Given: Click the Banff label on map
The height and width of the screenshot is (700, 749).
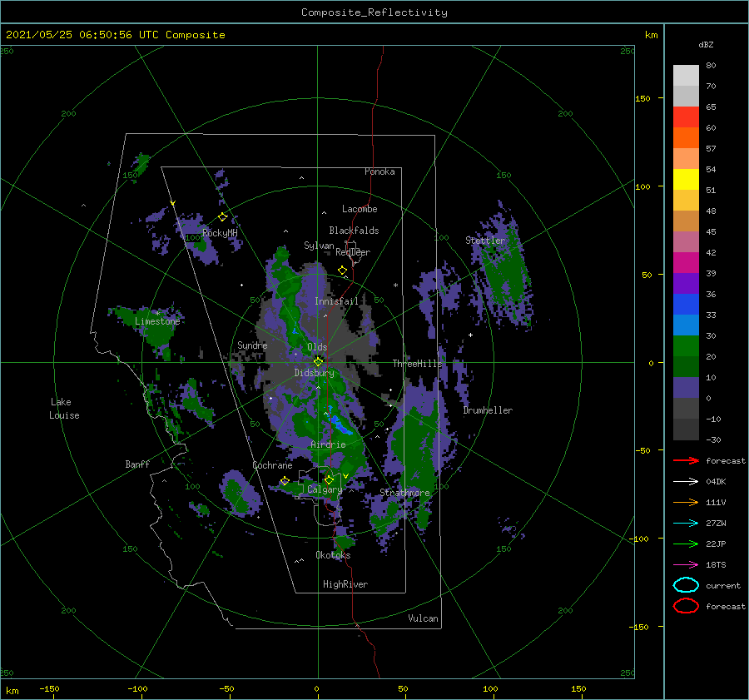Looking at the screenshot, I should (137, 464).
